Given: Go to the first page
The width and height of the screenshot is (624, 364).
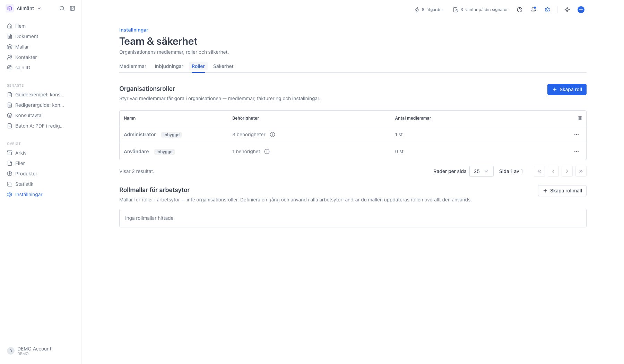Looking at the screenshot, I should (539, 171).
